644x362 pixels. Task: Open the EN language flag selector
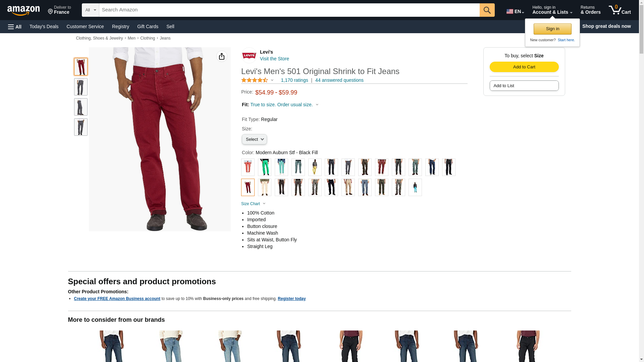(515, 11)
